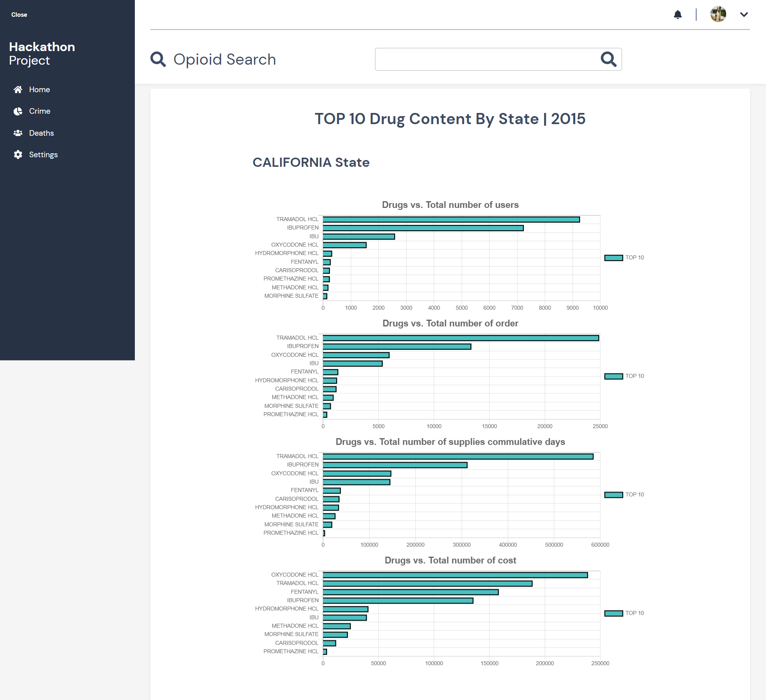Open notifications via the bell icon

pos(678,14)
